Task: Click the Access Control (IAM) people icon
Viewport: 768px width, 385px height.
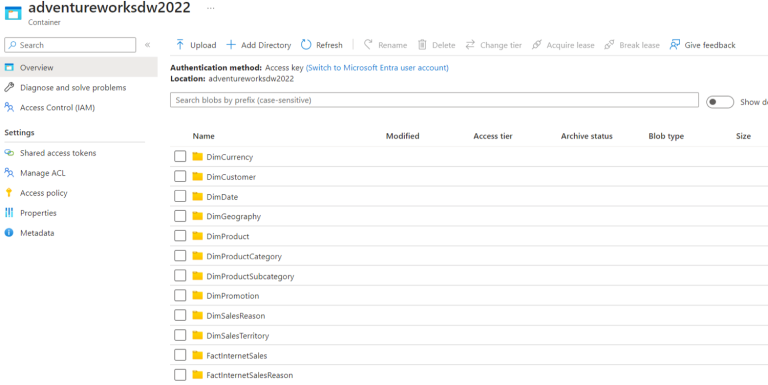Action: [x=9, y=107]
